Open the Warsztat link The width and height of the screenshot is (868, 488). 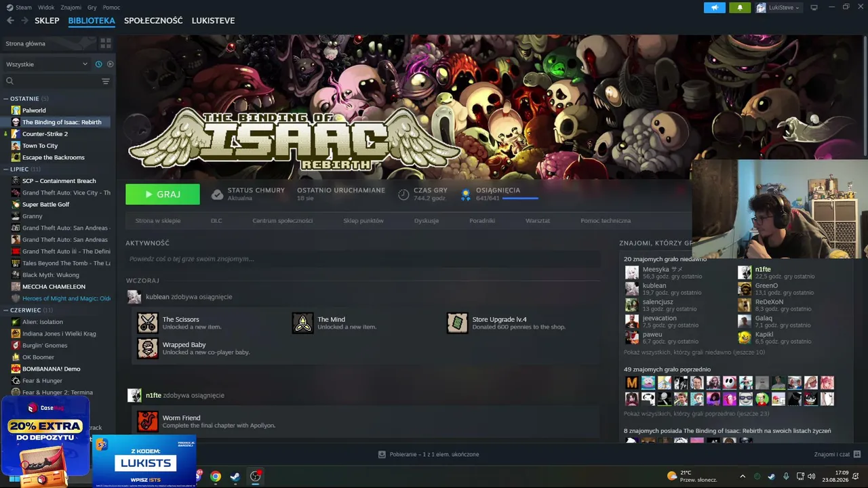click(x=538, y=221)
